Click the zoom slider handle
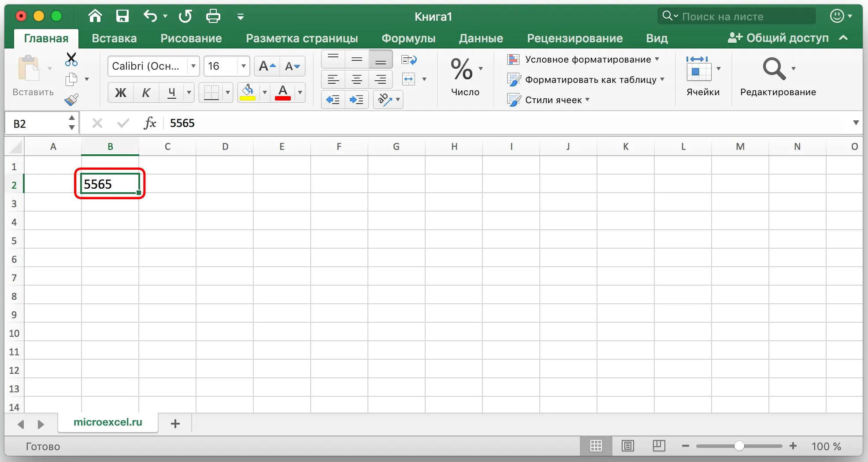The width and height of the screenshot is (868, 462). click(x=739, y=446)
